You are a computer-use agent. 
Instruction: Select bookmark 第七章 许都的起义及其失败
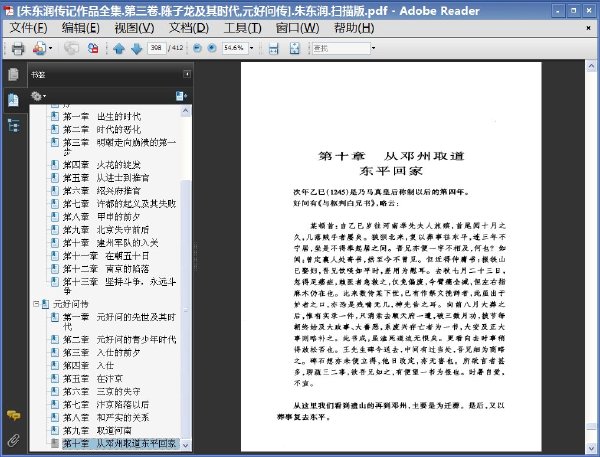[119, 204]
